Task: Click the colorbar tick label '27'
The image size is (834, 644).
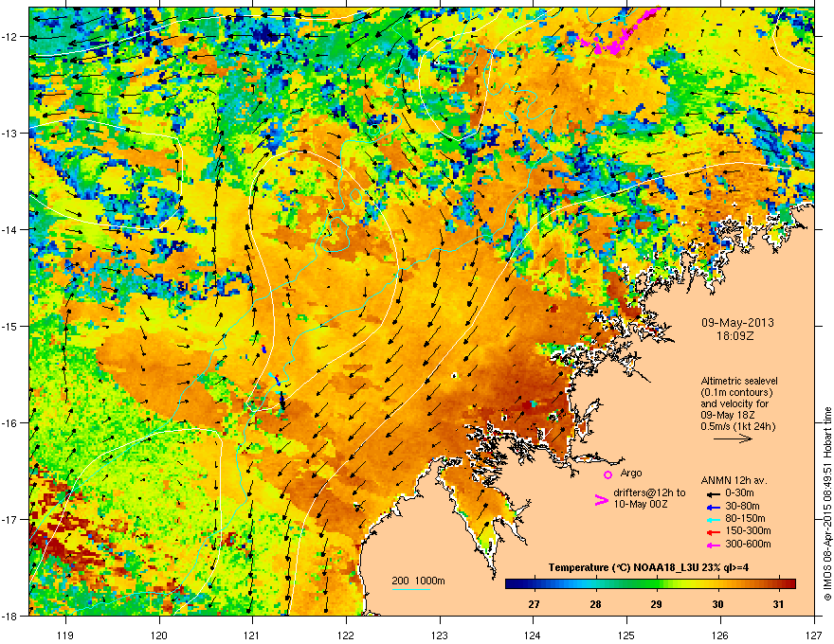Action: pyautogui.click(x=534, y=604)
